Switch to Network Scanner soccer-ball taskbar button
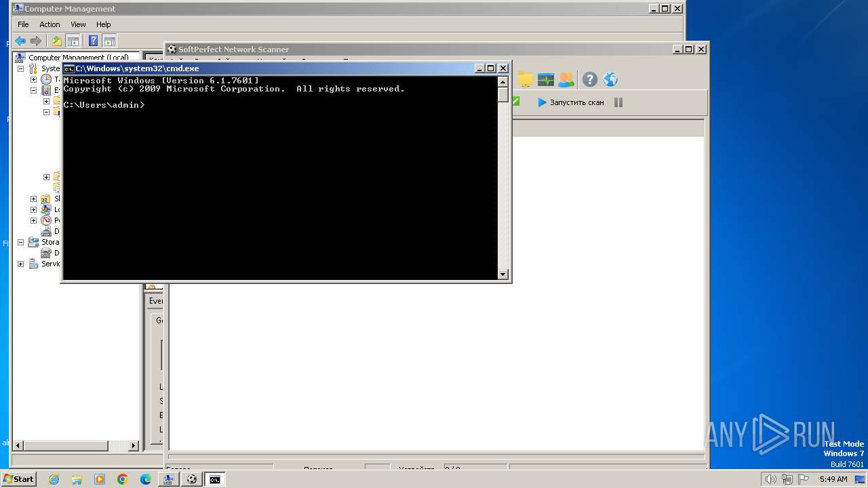The width and height of the screenshot is (868, 488). [192, 479]
